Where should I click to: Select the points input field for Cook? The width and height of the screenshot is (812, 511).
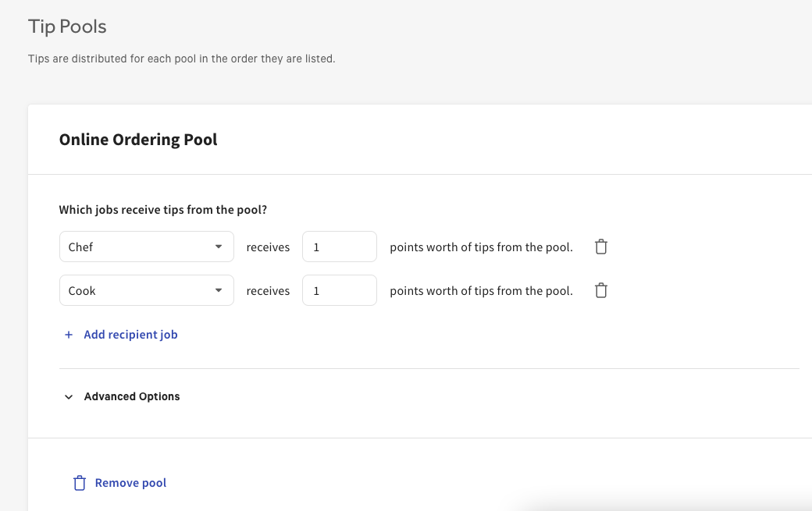point(339,289)
